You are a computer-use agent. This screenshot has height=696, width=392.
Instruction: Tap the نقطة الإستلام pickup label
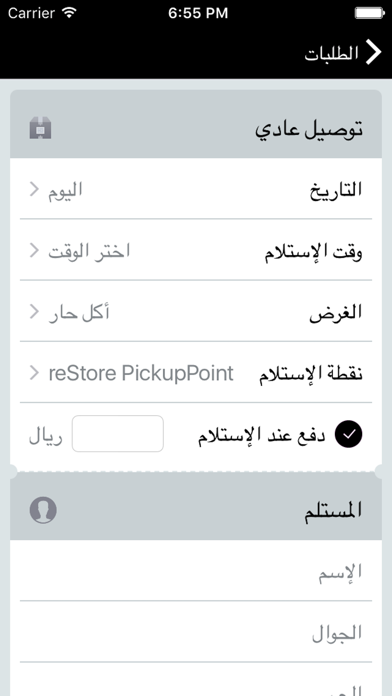pyautogui.click(x=311, y=374)
